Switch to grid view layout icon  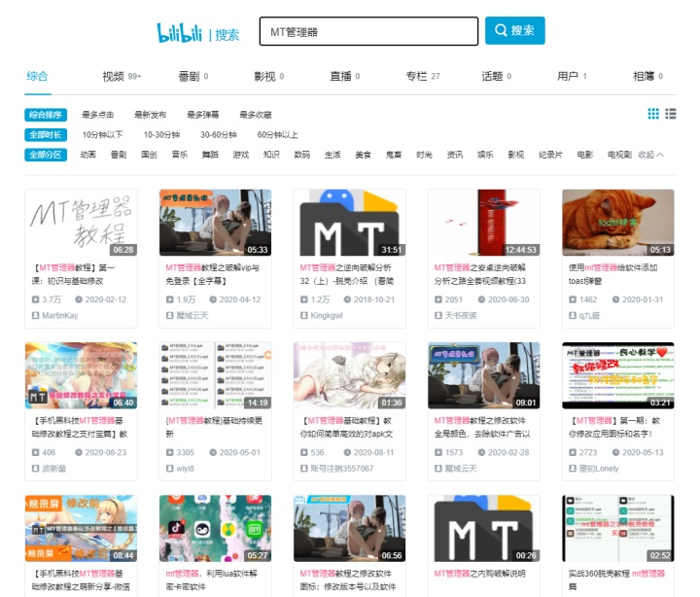653,114
